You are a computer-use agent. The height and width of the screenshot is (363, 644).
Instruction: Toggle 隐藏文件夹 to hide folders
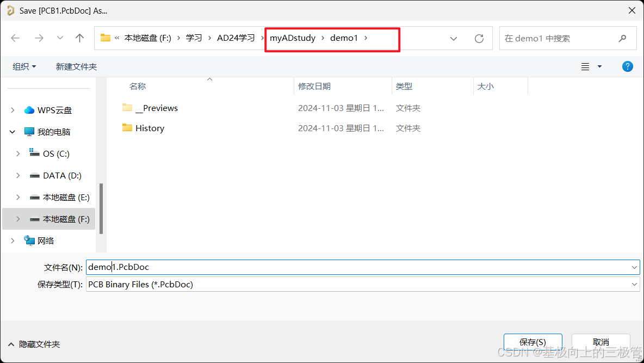click(34, 344)
